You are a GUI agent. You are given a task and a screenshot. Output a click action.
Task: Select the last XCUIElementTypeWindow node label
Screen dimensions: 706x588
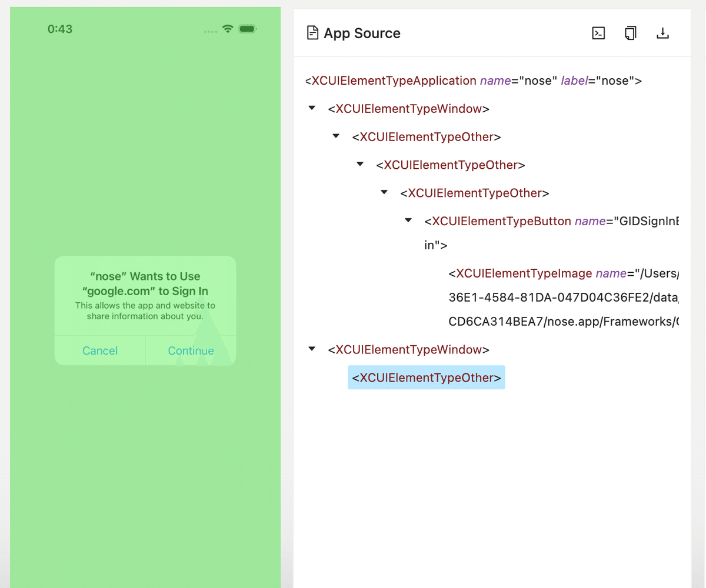coord(409,349)
